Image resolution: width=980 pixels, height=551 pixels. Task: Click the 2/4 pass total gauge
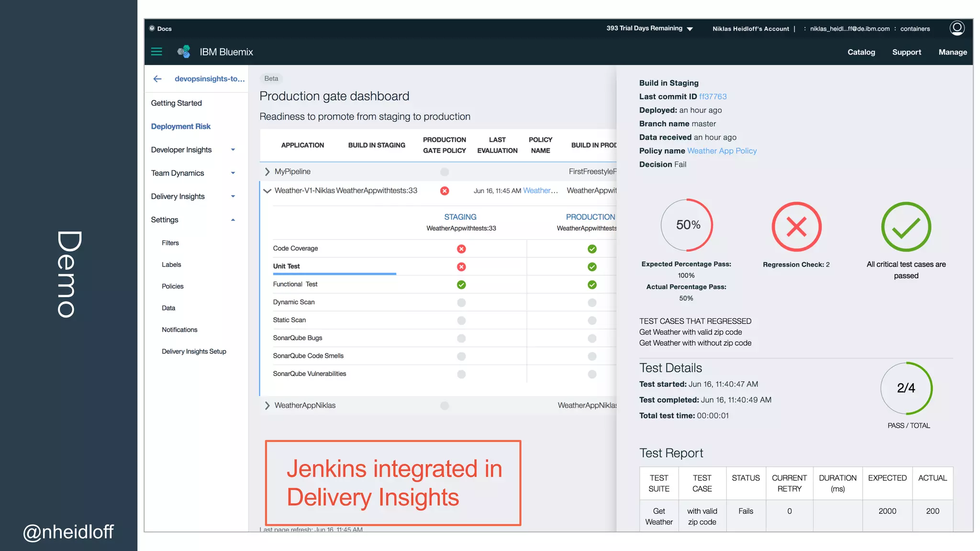906,388
